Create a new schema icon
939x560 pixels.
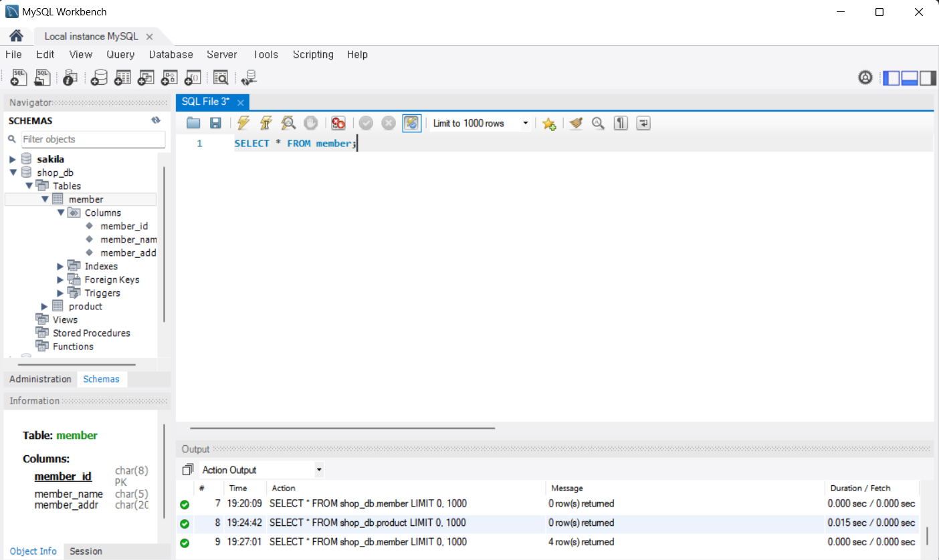coord(99,78)
